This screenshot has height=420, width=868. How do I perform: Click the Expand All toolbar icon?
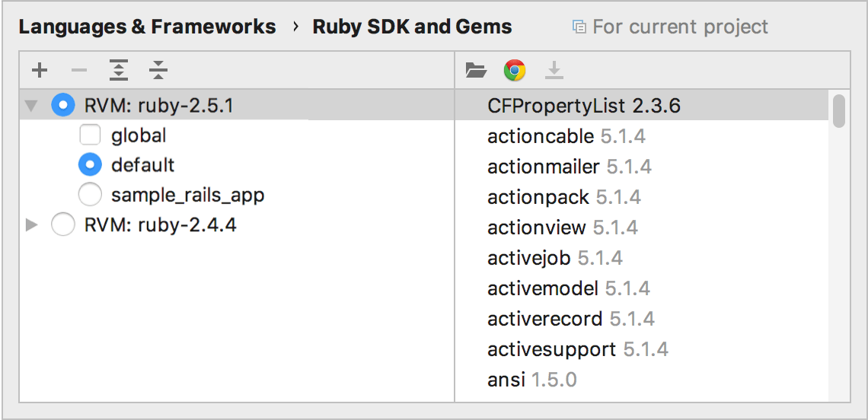(x=118, y=72)
